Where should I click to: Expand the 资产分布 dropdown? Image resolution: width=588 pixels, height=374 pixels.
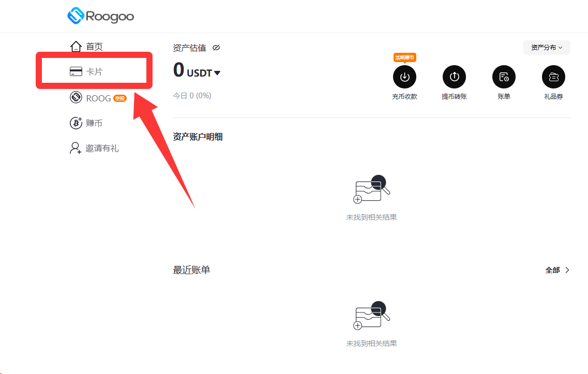coord(547,47)
